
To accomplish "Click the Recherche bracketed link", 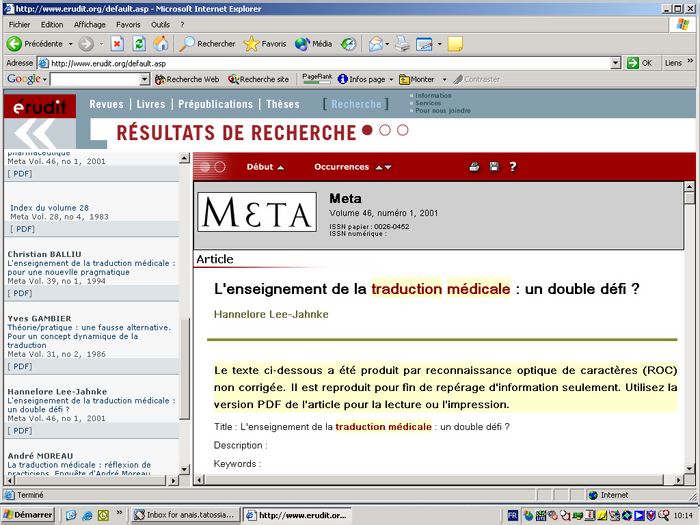I will (x=356, y=104).
